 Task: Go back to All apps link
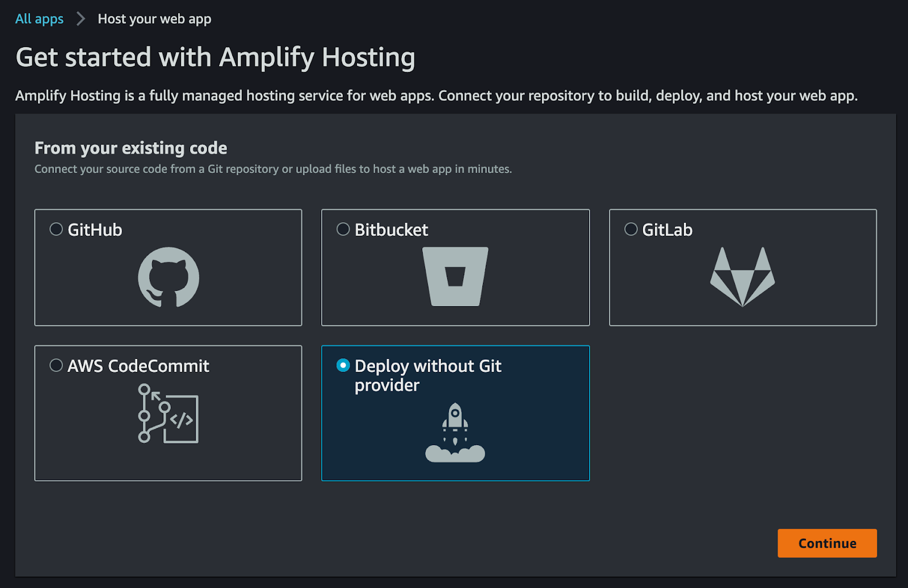39,19
